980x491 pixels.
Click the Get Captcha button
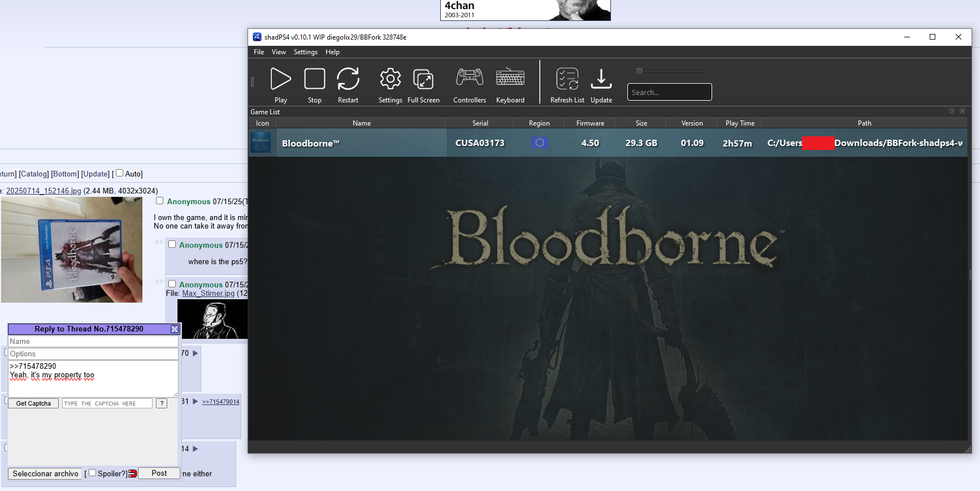pyautogui.click(x=33, y=403)
